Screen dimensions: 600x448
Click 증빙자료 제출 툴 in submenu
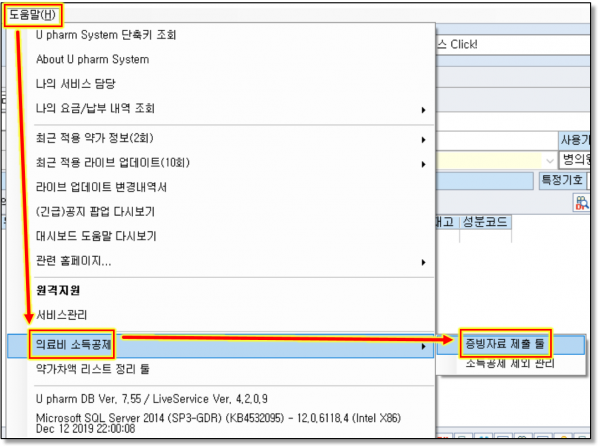click(x=504, y=343)
